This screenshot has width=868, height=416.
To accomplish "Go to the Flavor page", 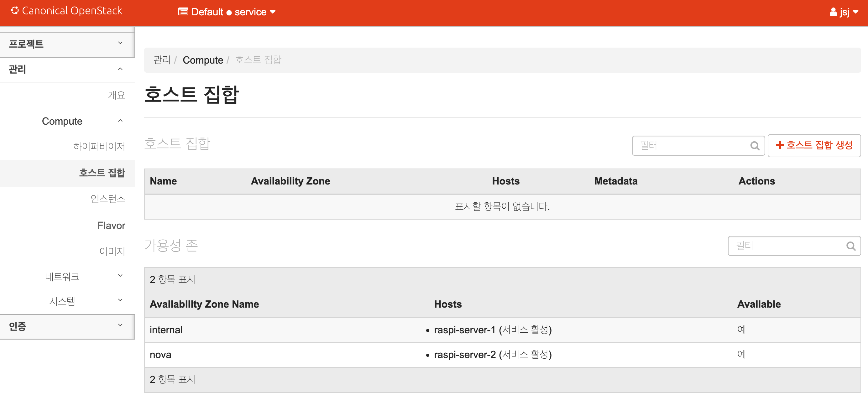I will tap(111, 225).
